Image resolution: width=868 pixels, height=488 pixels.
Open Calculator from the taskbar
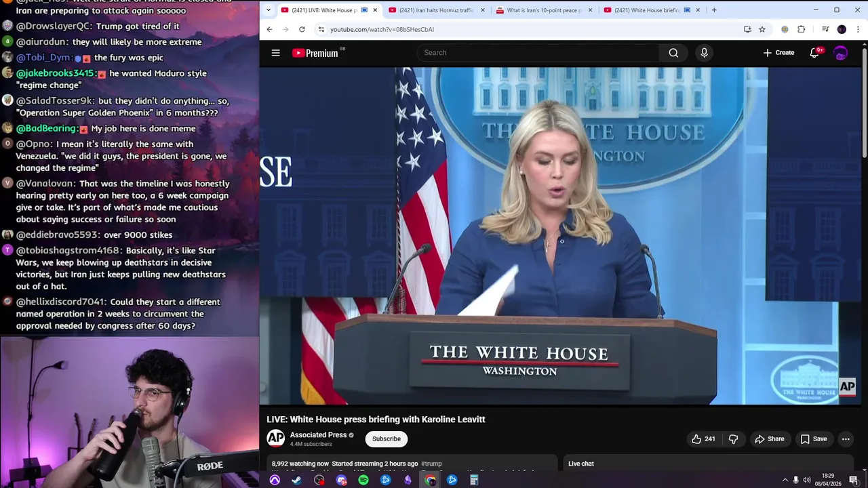[x=474, y=480]
